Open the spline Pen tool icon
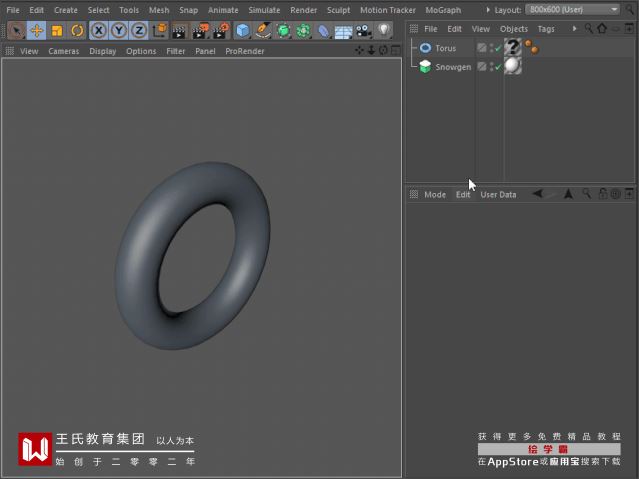639x479 pixels. coord(263,30)
